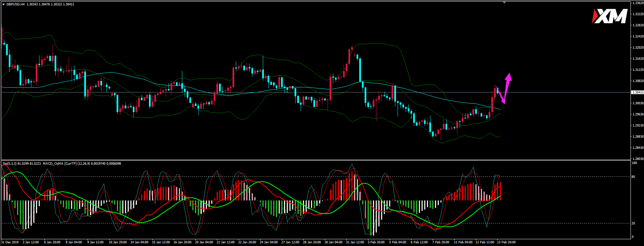Click the 1.31220 price axis label
Viewport: 644px width, 246px height.
[638, 70]
